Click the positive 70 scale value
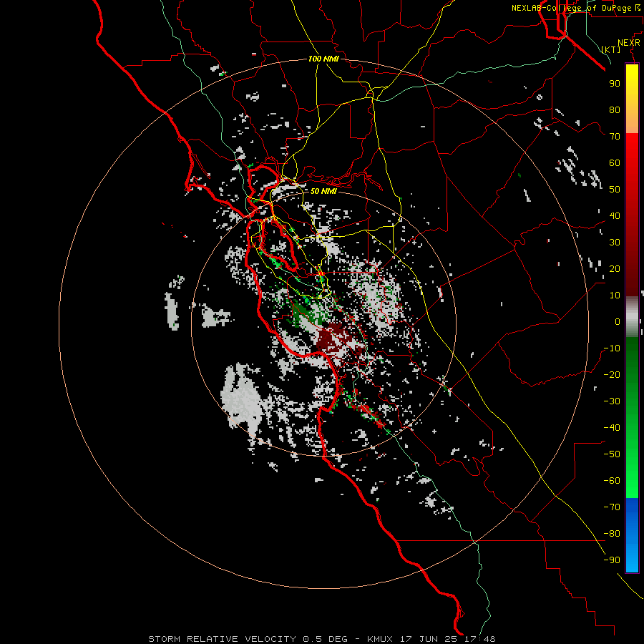Image resolution: width=644 pixels, height=644 pixels. pyautogui.click(x=615, y=137)
